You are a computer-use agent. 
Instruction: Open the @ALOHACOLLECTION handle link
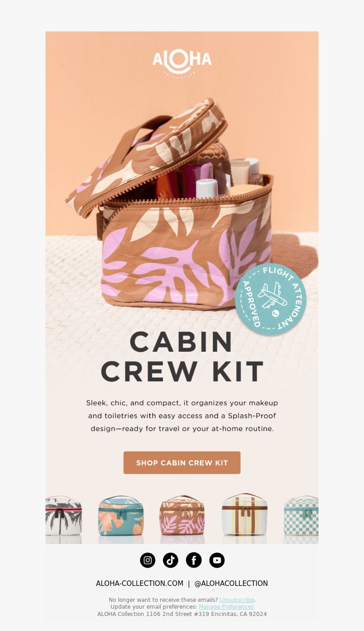[x=231, y=584]
